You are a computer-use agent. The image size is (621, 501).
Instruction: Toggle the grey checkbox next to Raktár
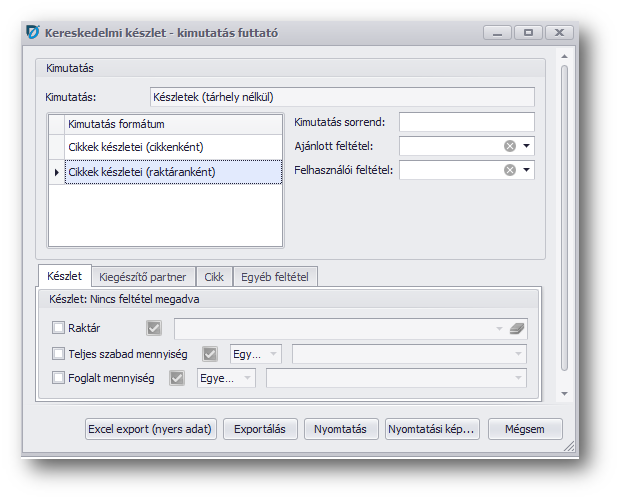154,328
